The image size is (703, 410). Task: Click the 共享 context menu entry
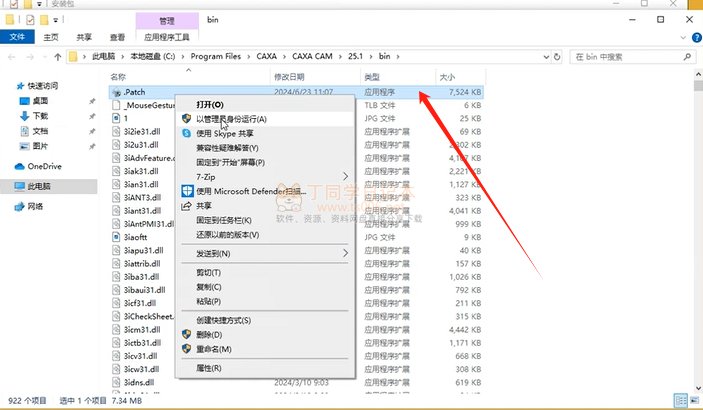pos(204,206)
